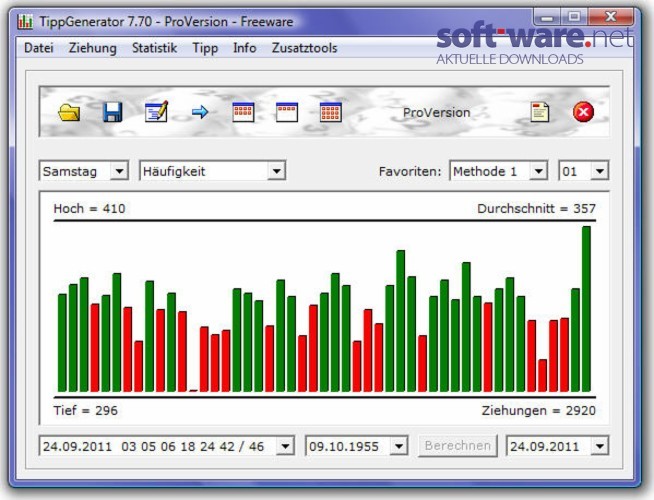
Task: Open the yellow document notes icon
Action: (540, 112)
